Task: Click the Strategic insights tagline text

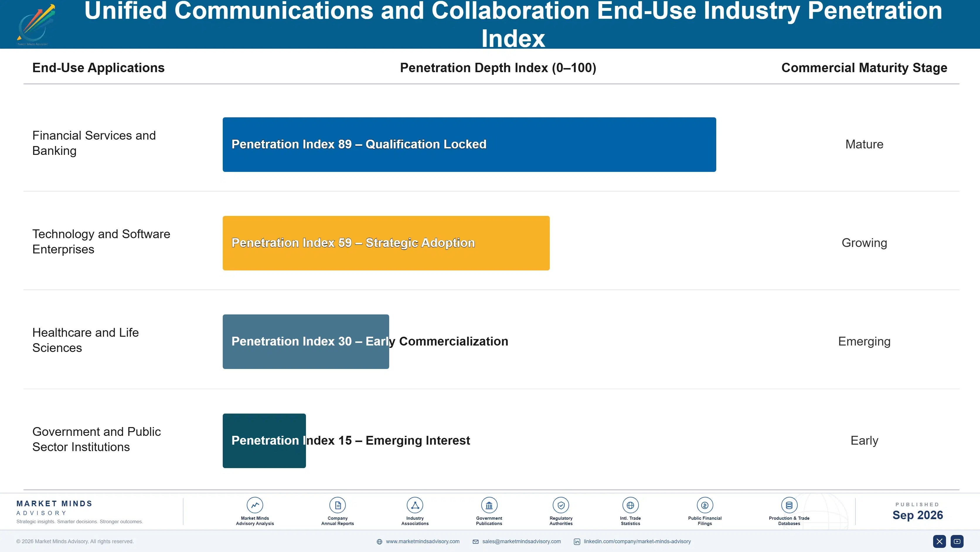Action: click(79, 521)
